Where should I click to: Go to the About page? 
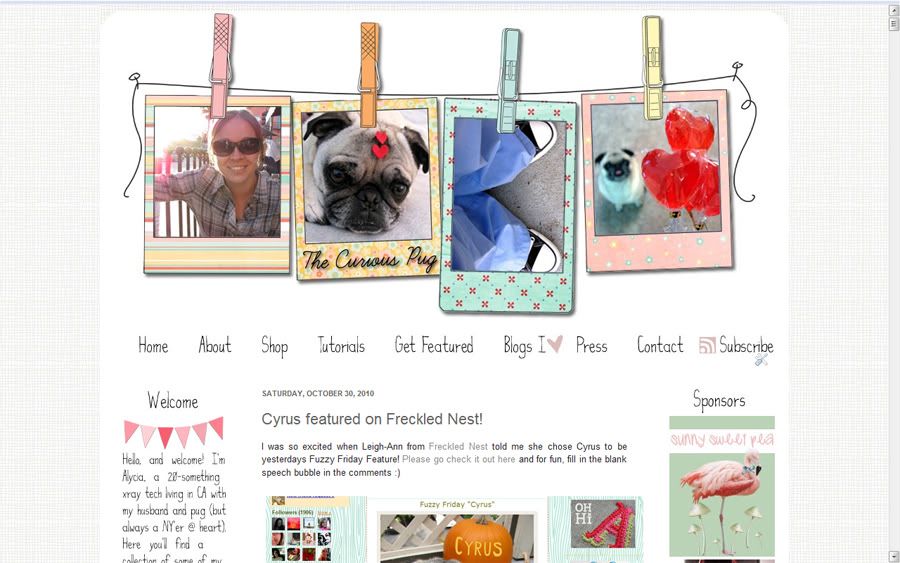point(215,345)
